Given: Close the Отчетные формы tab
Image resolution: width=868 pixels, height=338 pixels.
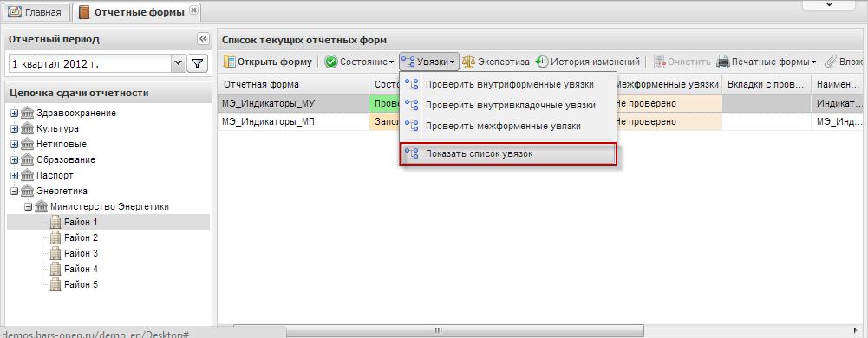Looking at the screenshot, I should pyautogui.click(x=193, y=10).
